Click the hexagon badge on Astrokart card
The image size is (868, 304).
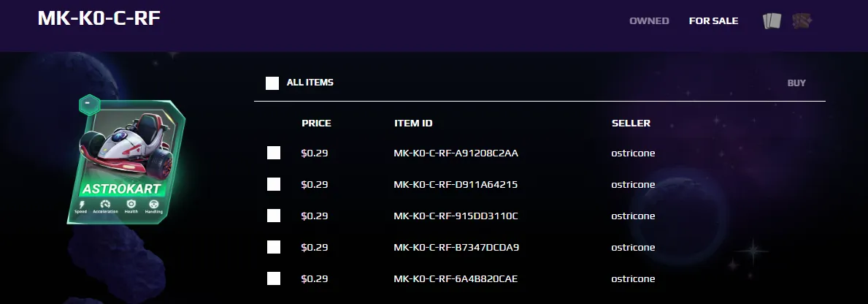coord(89,104)
